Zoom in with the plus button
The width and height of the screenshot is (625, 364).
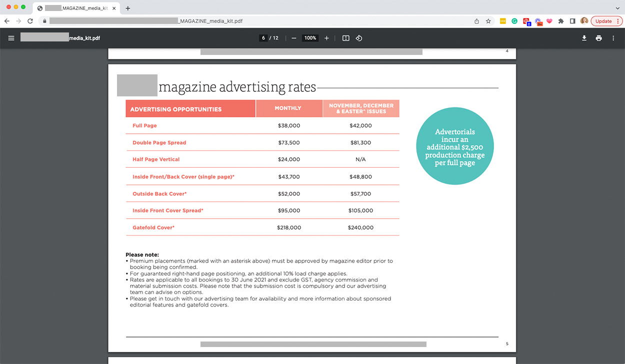[326, 38]
